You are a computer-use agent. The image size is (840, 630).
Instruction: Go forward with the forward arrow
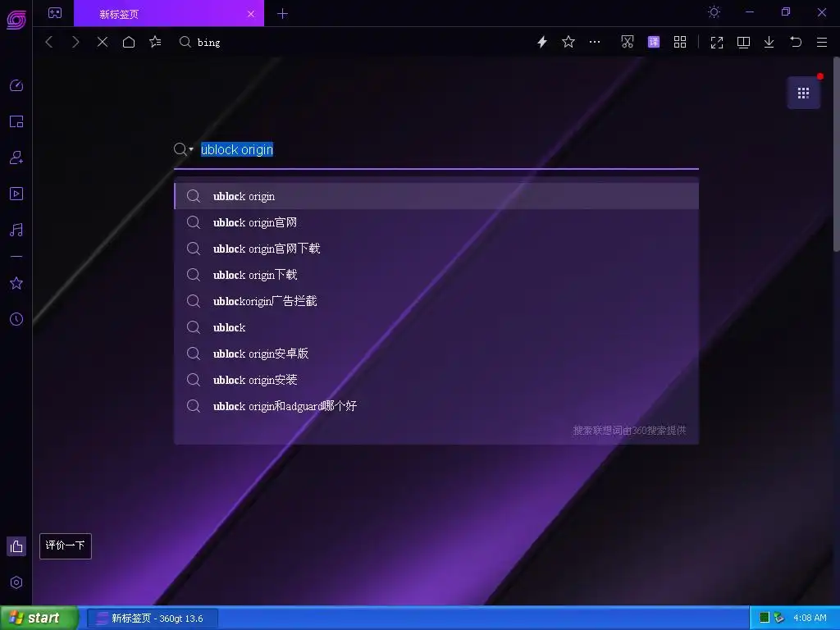point(75,42)
